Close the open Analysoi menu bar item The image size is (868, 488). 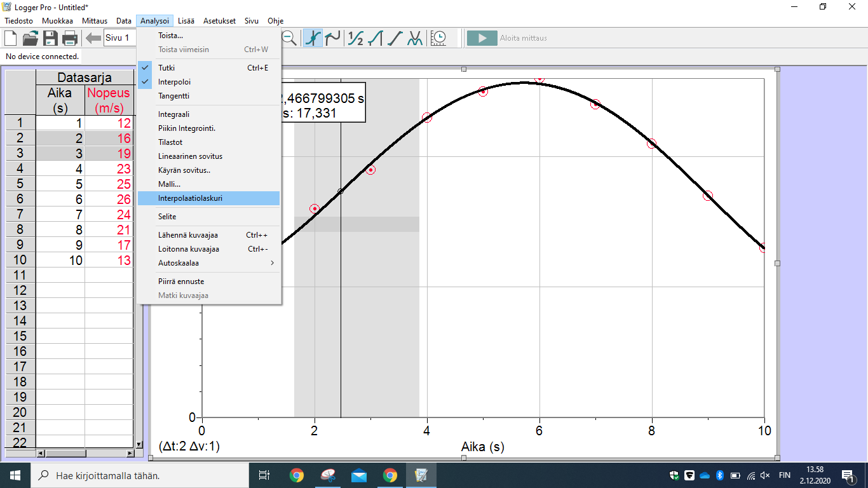click(x=154, y=21)
